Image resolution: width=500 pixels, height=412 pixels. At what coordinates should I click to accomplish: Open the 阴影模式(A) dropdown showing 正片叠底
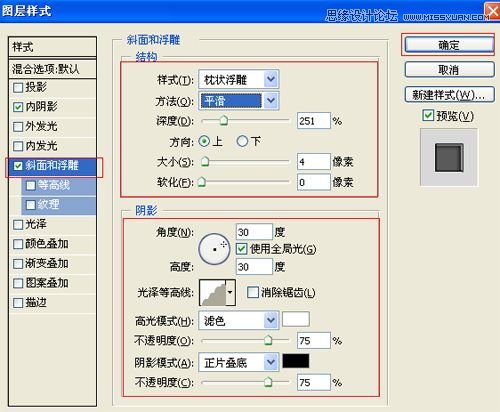[x=239, y=362]
